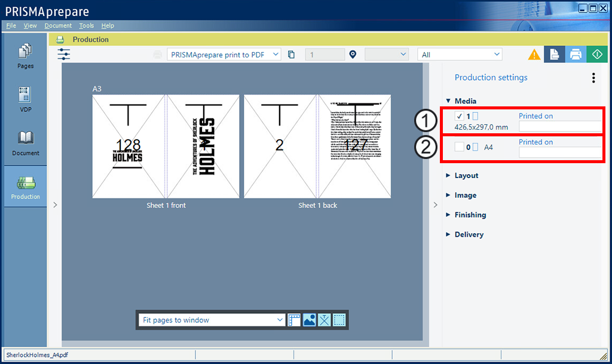Open the Fit pages to window zoom dropdown

tap(212, 320)
